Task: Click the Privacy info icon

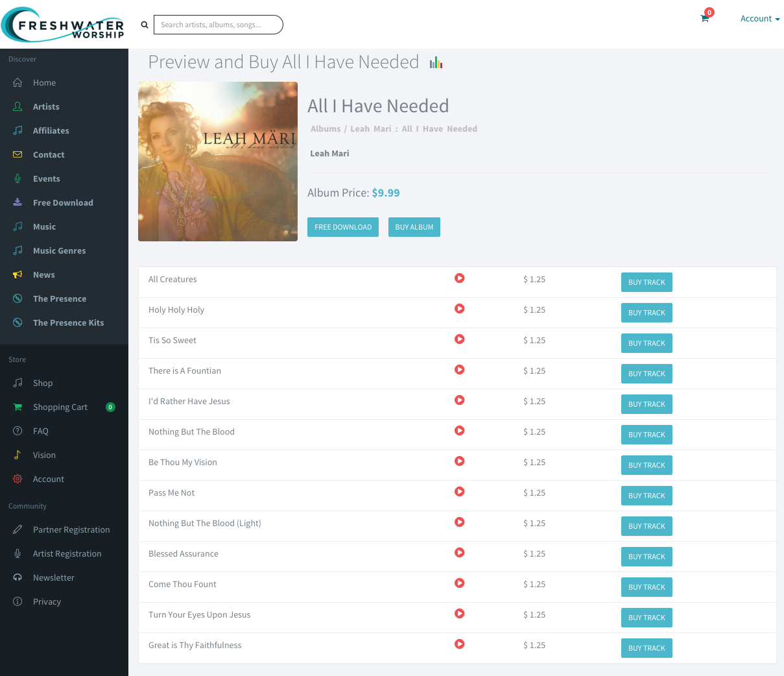Action: [x=18, y=601]
